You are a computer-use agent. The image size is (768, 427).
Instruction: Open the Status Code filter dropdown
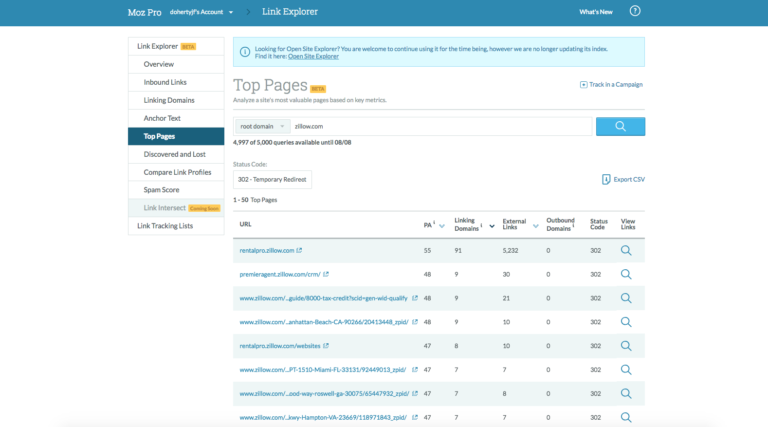pos(272,180)
